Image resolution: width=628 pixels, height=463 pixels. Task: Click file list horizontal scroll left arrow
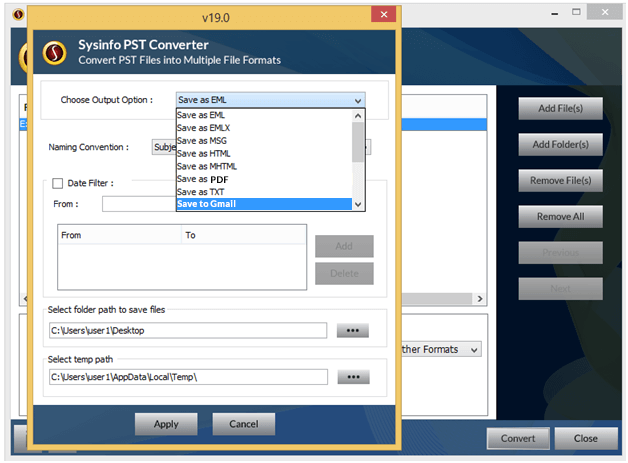25,299
